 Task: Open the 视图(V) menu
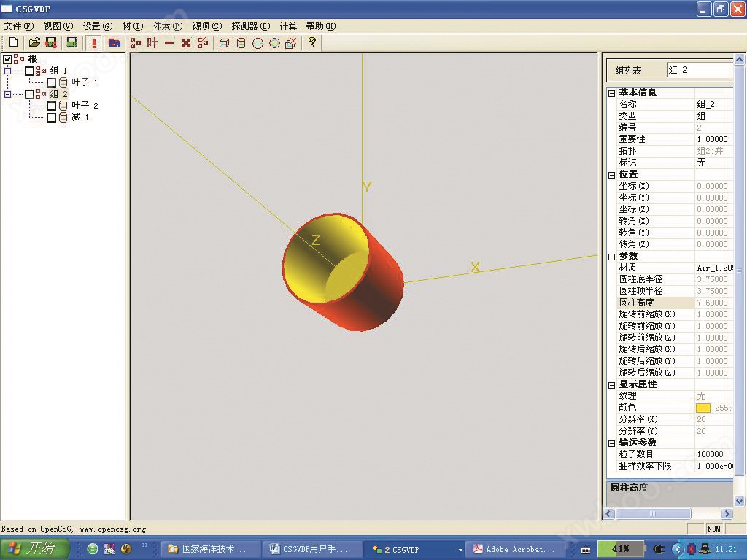(x=58, y=26)
